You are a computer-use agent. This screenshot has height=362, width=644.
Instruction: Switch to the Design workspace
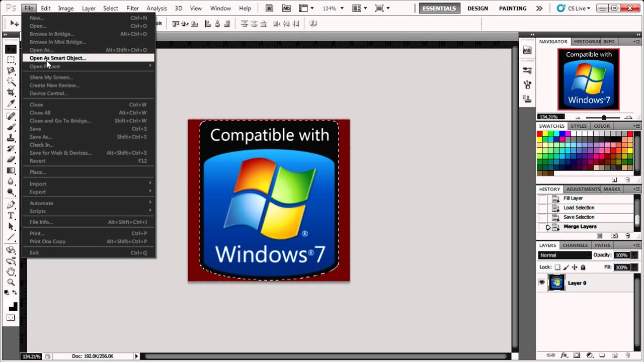477,9
